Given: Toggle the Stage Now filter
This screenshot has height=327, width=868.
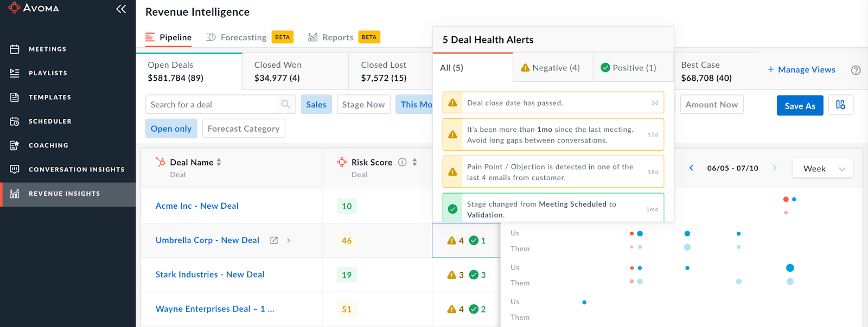Looking at the screenshot, I should [x=363, y=105].
